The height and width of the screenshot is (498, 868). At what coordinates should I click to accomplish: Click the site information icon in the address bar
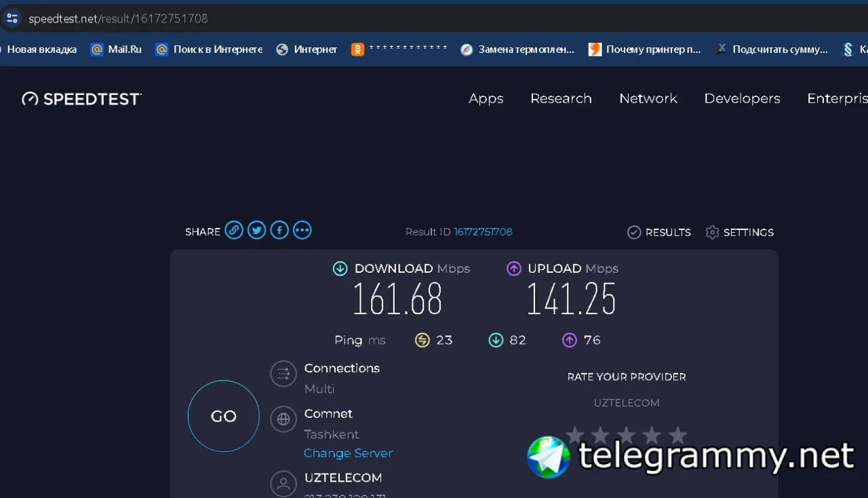tap(12, 18)
